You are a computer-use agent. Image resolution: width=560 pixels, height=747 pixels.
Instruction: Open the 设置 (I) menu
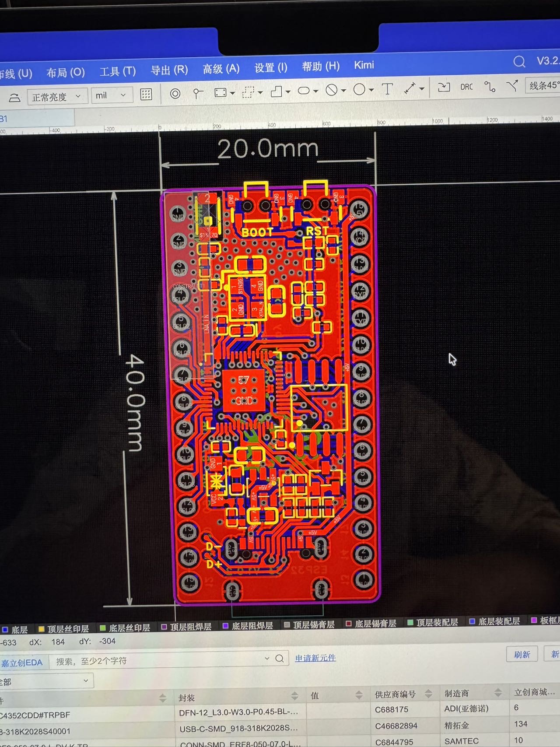(271, 68)
